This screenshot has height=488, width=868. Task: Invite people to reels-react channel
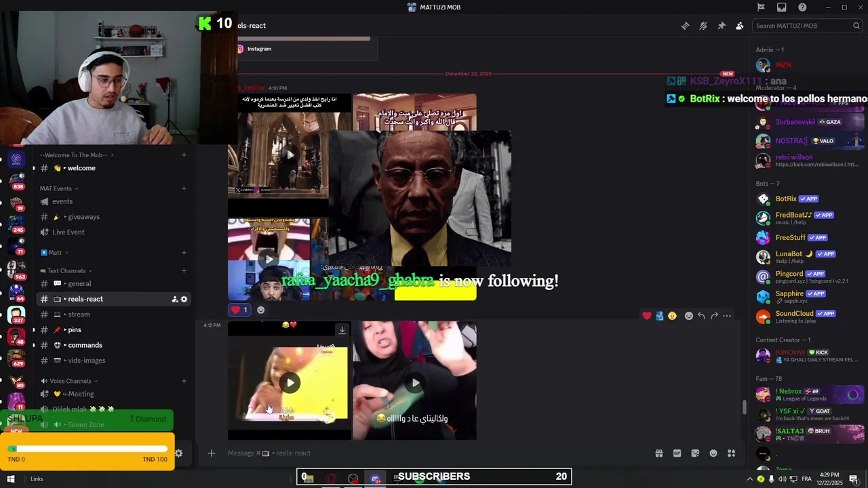click(x=174, y=299)
